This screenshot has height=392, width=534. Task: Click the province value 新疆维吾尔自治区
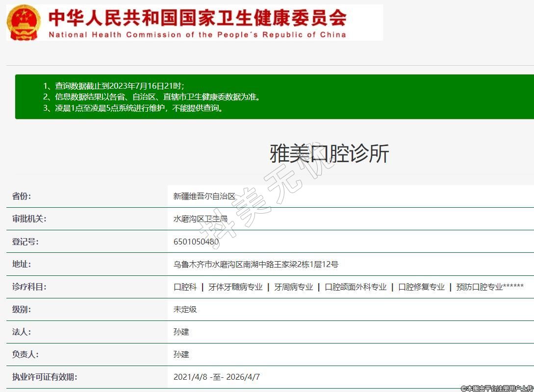204,196
